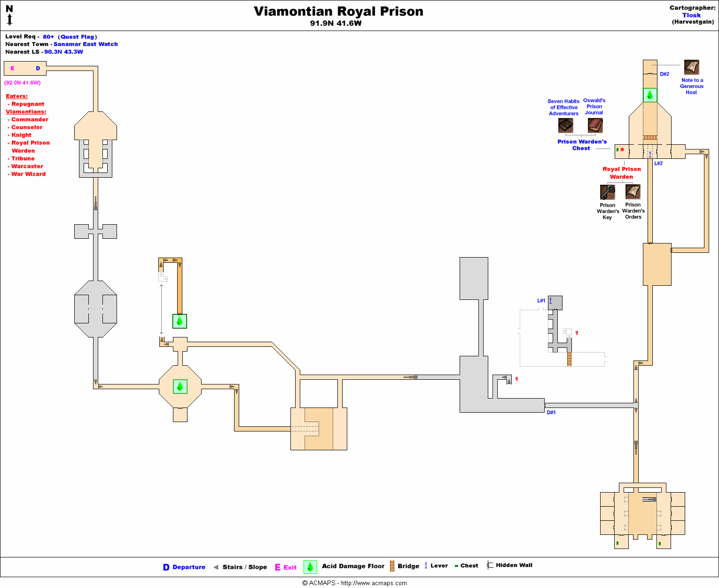
Task: Click the nearest lifestone coordinates 90.3N 43.3W
Action: tap(63, 52)
